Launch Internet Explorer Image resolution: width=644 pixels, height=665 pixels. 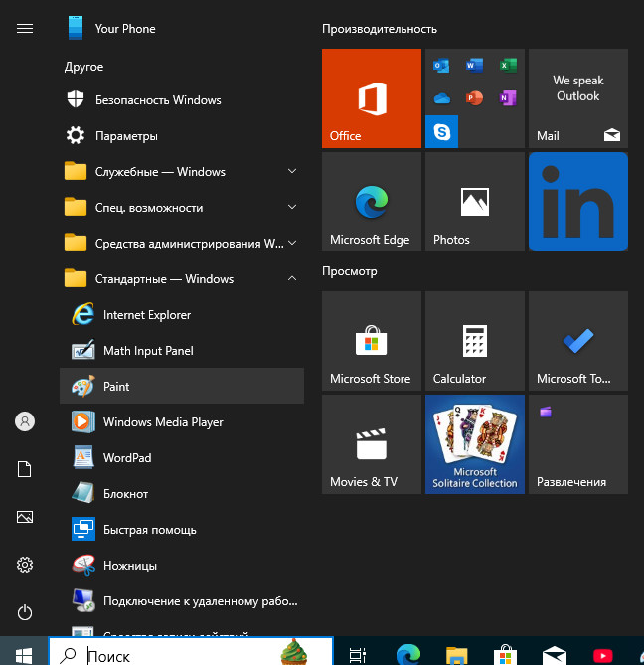click(x=182, y=315)
